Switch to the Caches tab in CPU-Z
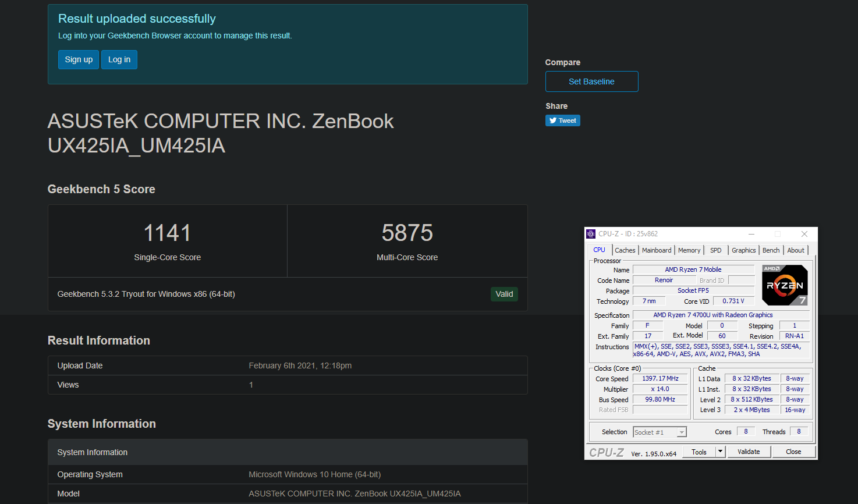 (x=625, y=250)
